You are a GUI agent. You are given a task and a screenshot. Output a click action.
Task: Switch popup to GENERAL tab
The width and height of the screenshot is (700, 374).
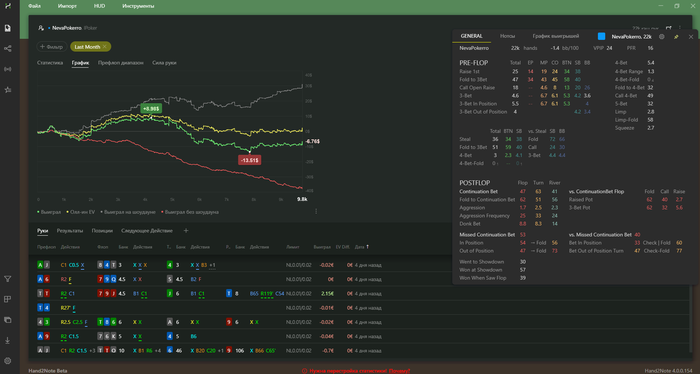click(x=471, y=36)
